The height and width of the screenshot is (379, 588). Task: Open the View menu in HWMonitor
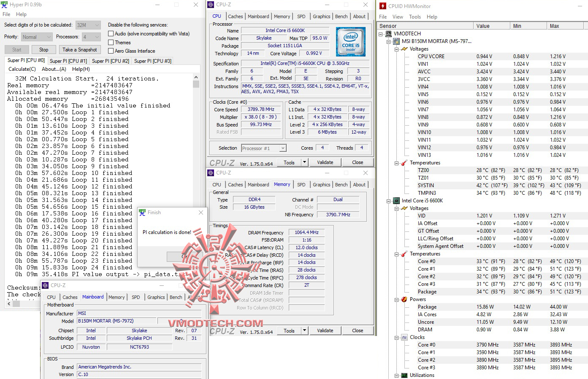pos(398,17)
